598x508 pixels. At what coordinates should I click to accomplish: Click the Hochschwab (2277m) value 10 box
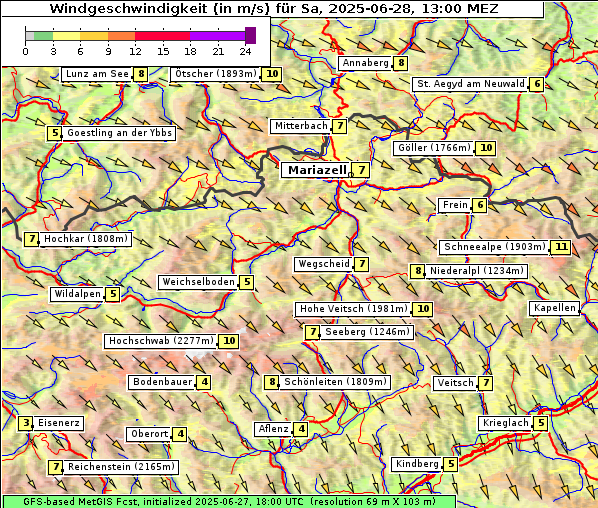(x=229, y=341)
